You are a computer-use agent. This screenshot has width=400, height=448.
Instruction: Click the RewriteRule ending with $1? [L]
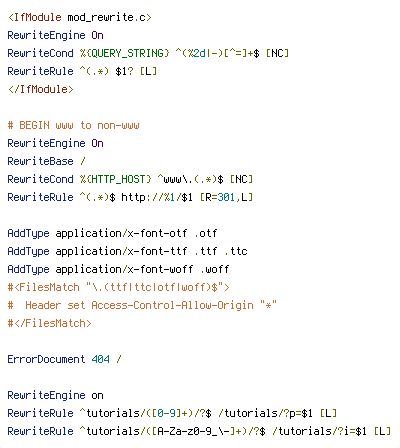click(82, 71)
